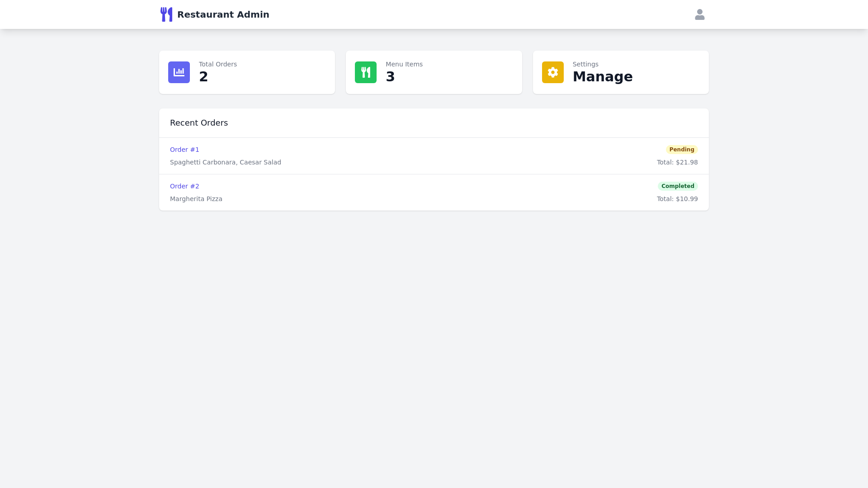Open Order #2 details link
The height and width of the screenshot is (488, 868).
[184, 186]
